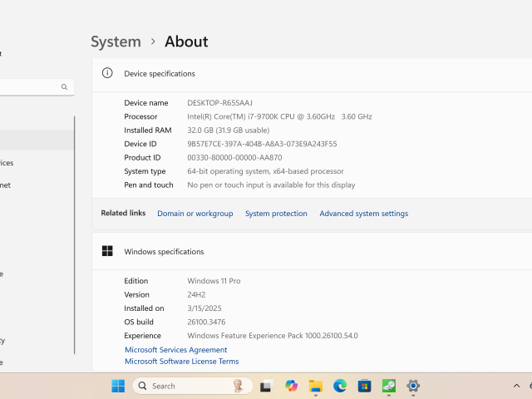
Task: Launch Microsoft Edge from the taskbar
Action: [340, 386]
